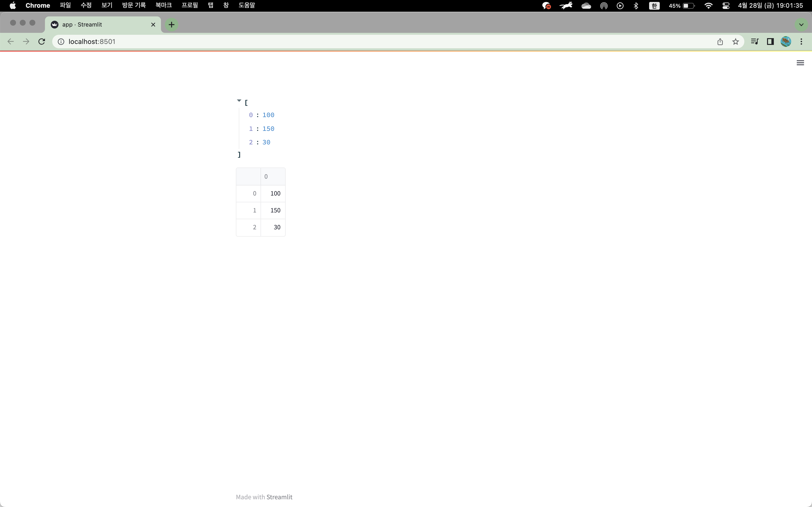Expand the tab search dropdown arrow
The image size is (812, 507).
tap(801, 24)
